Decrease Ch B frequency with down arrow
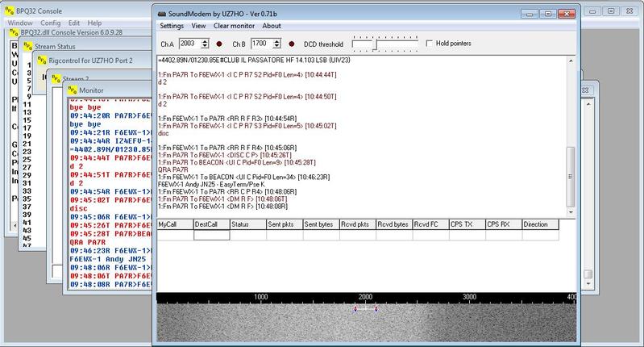 (x=276, y=46)
